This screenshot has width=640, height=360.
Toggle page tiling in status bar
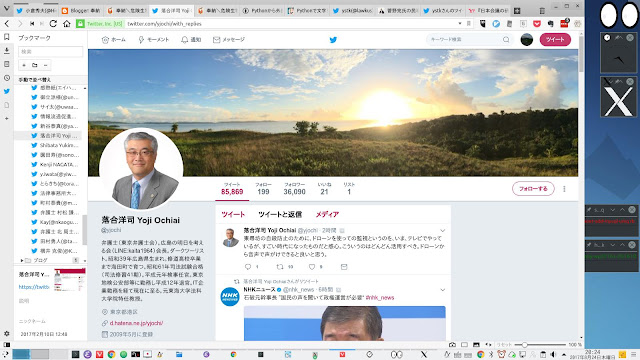[464, 345]
